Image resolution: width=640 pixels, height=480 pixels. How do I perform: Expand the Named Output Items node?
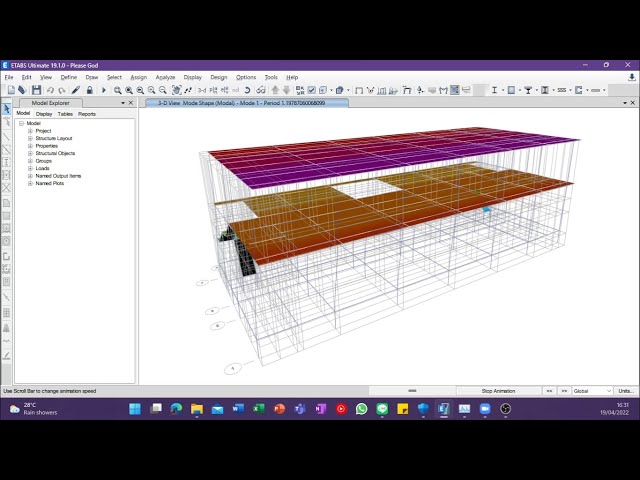tap(30, 176)
